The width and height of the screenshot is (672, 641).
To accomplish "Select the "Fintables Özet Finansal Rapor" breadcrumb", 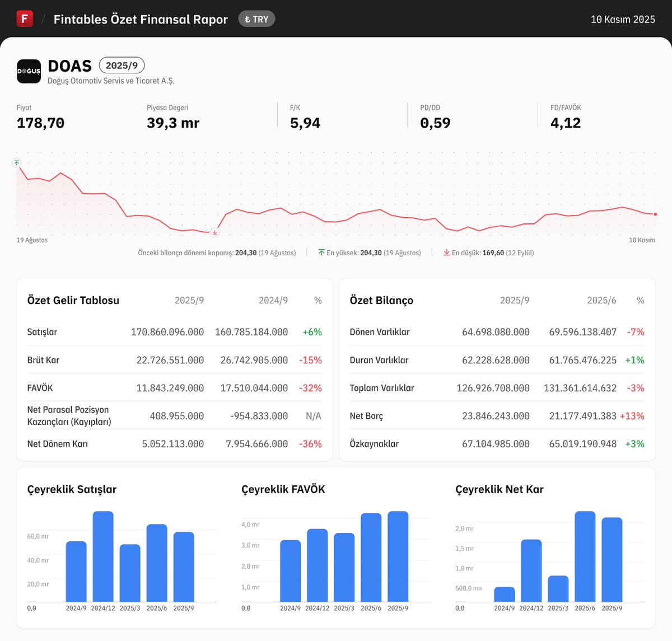I will click(x=140, y=19).
